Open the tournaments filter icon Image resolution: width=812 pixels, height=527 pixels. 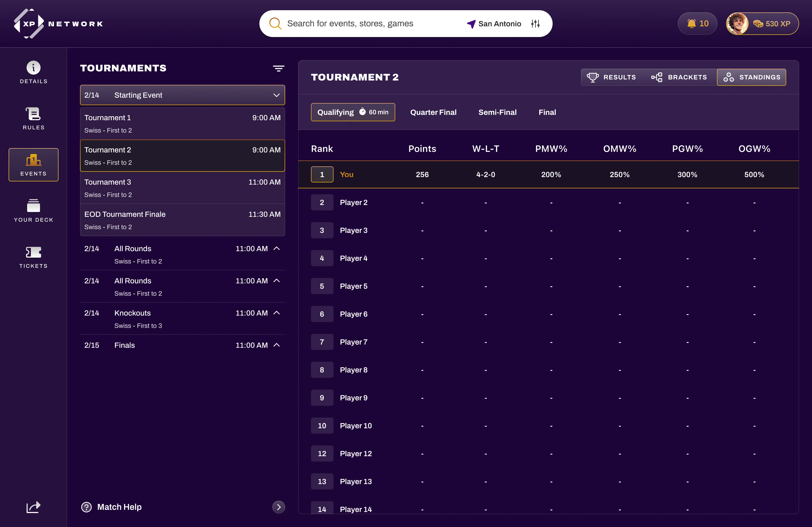point(278,68)
